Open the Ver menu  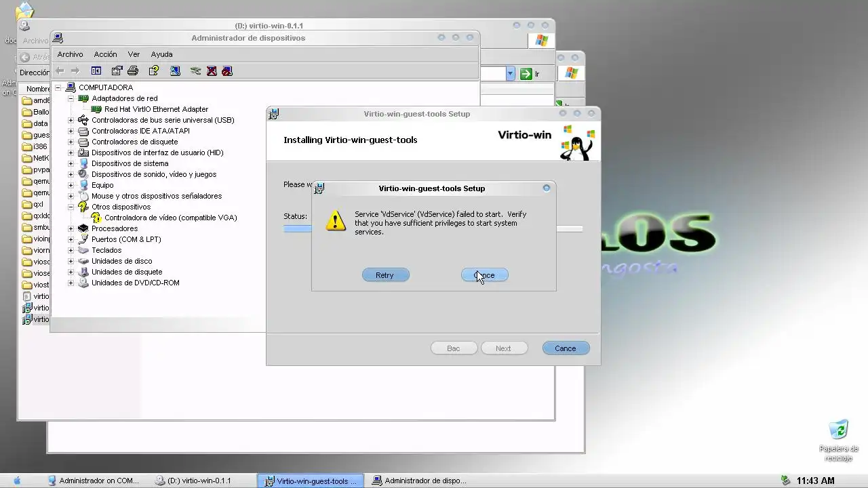pos(134,54)
